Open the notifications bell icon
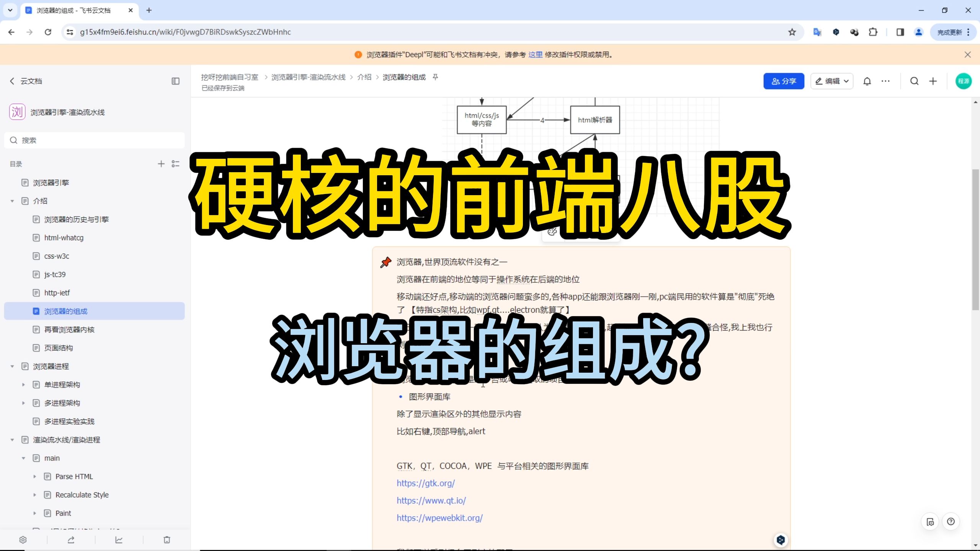Screen dimensions: 980x551 [x=867, y=81]
